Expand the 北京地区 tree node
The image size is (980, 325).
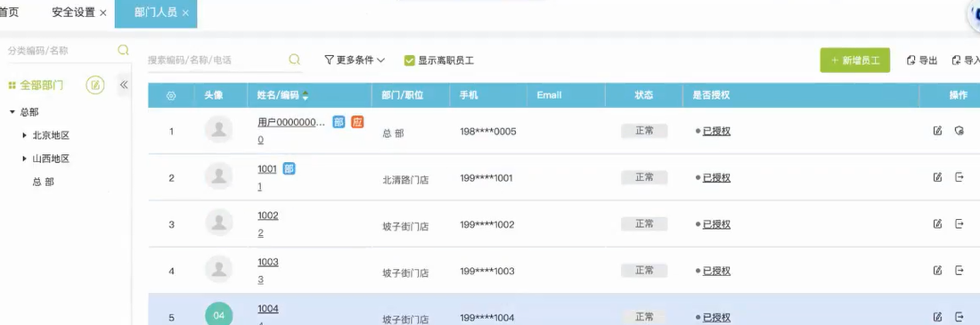pyautogui.click(x=24, y=135)
